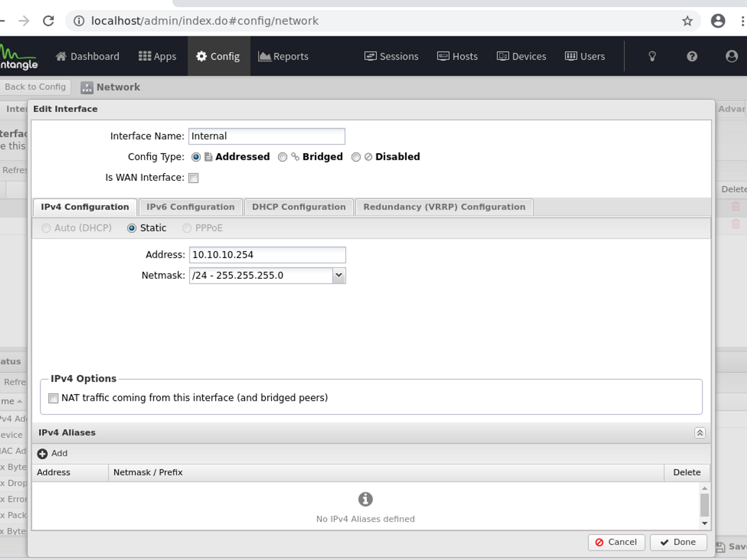Screen dimensions: 747x560
Task: Open the Devices icon in navbar
Action: point(502,56)
